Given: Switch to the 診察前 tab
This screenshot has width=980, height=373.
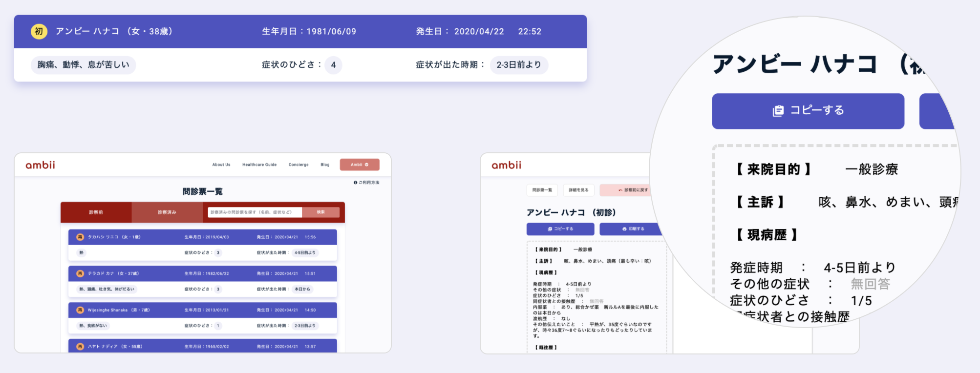Looking at the screenshot, I should pos(96,212).
